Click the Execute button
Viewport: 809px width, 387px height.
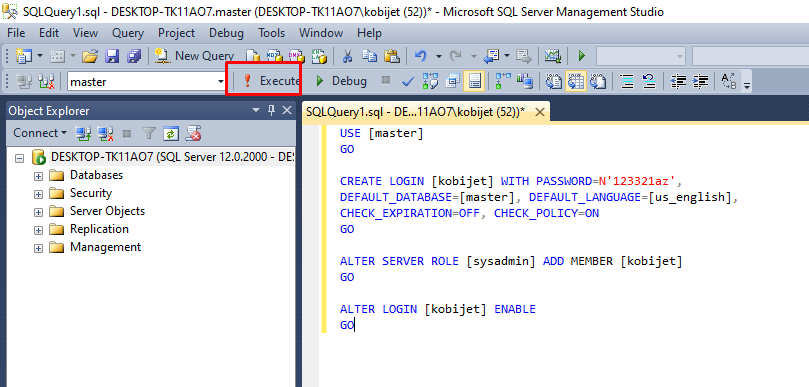(x=272, y=81)
